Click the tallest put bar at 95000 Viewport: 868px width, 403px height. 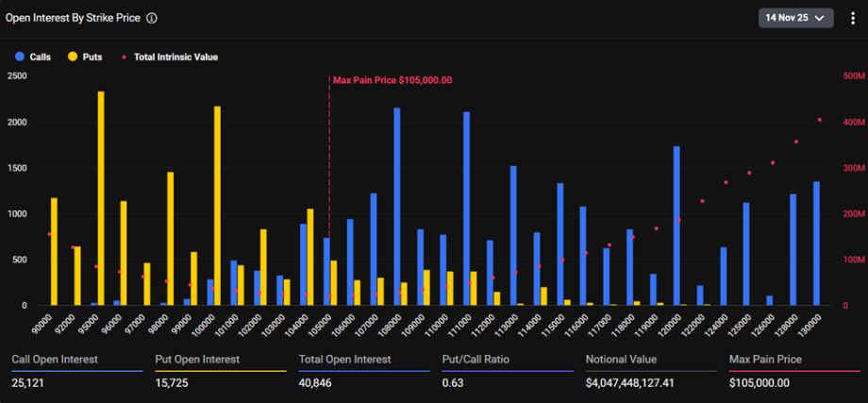click(101, 198)
